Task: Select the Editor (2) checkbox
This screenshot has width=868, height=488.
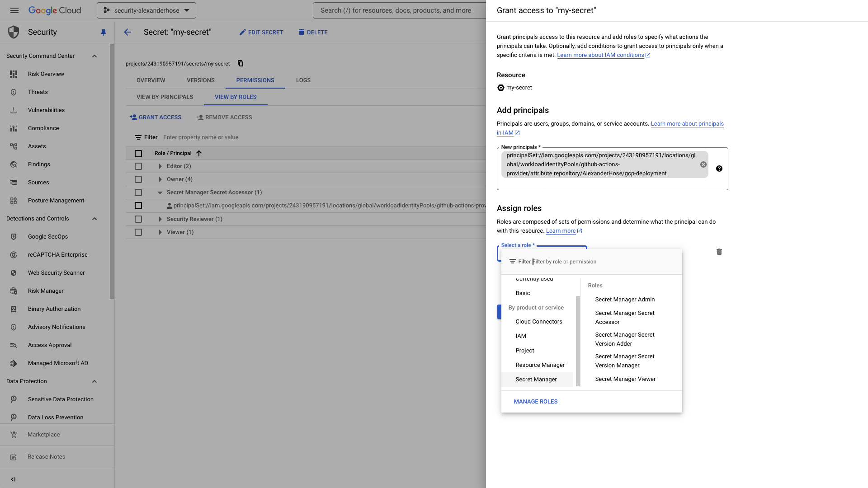Action: click(x=138, y=166)
